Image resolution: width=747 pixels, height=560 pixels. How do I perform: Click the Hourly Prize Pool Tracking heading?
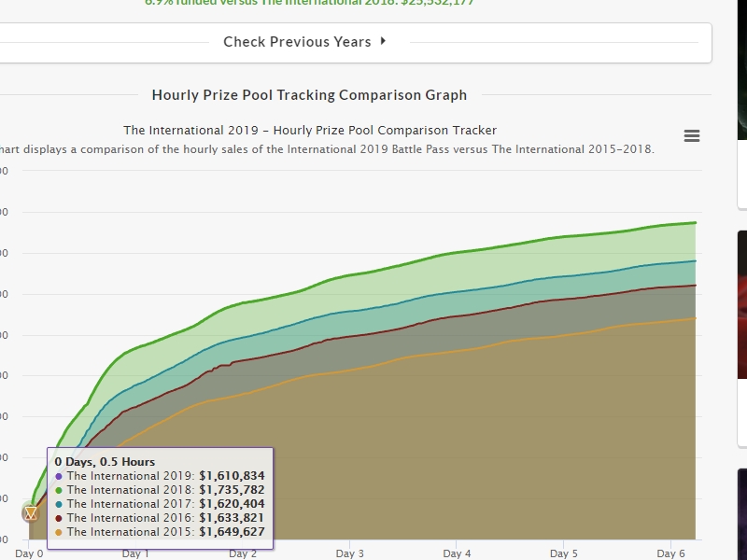pos(309,95)
